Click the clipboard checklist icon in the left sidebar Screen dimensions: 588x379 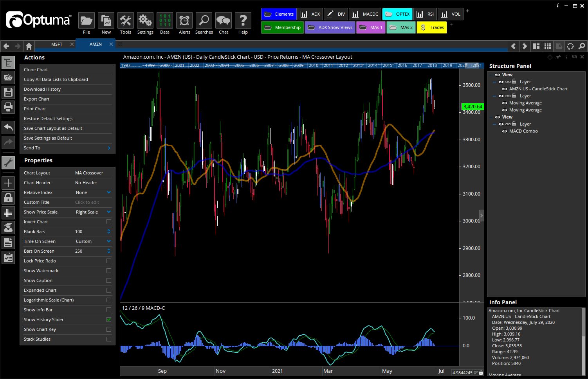click(8, 257)
